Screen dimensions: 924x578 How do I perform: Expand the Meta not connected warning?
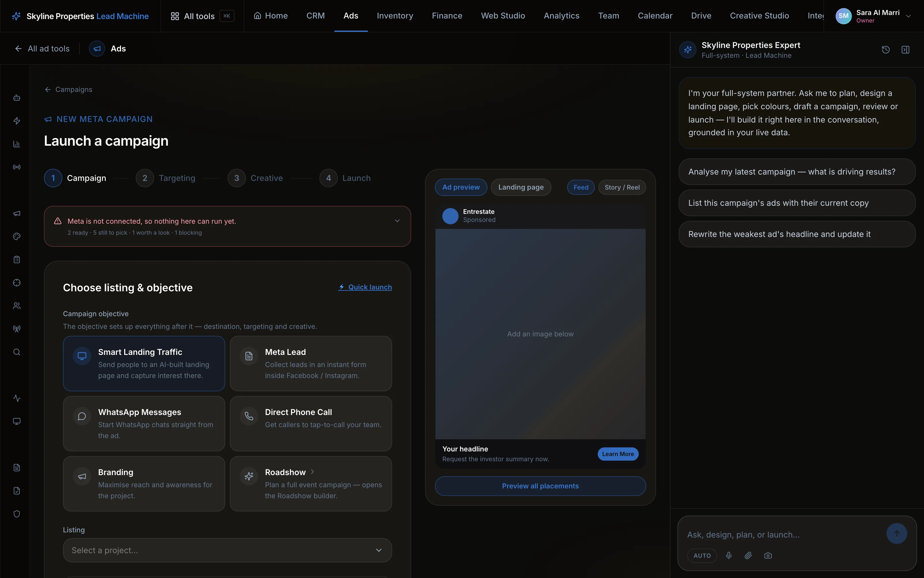227,226
